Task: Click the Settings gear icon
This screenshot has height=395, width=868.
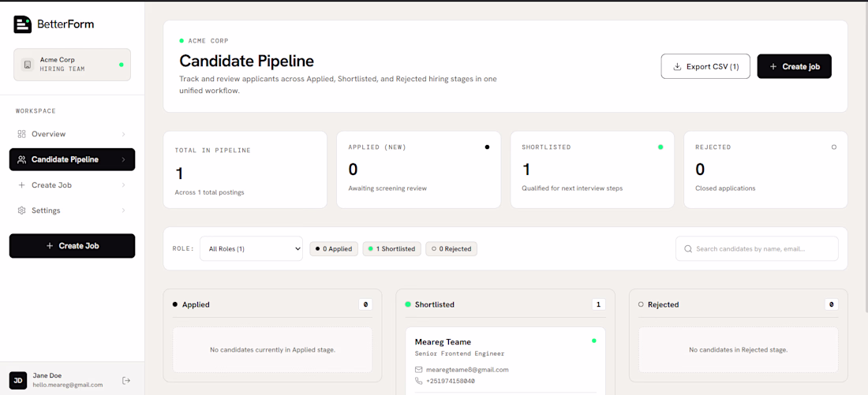Action: click(22, 211)
